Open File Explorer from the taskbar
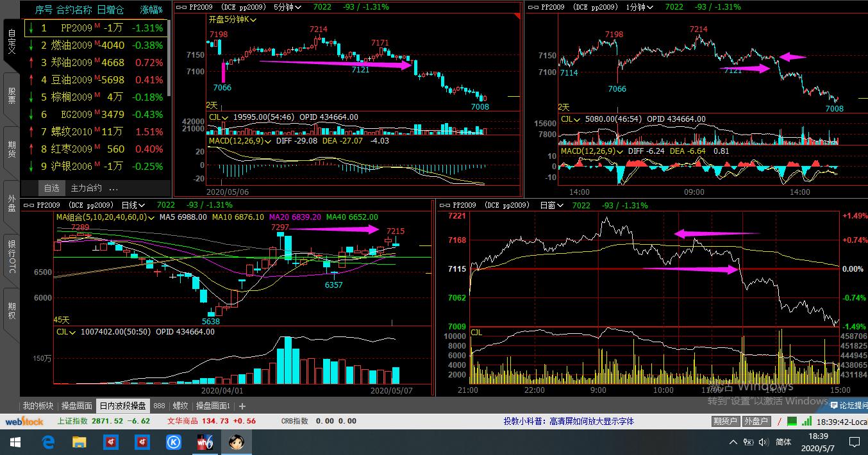Image resolution: width=868 pixels, height=455 pixels. pos(79,442)
